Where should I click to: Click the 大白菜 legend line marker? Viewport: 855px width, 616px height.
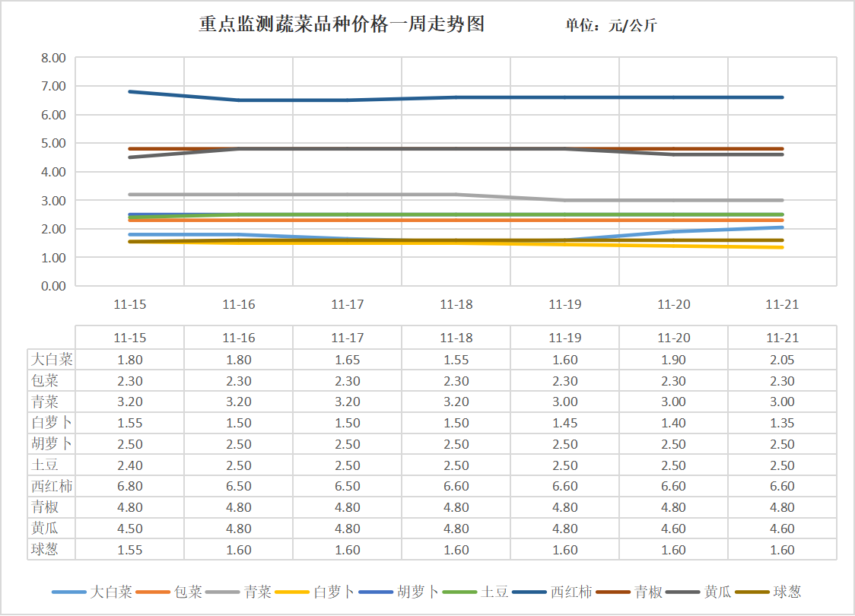click(68, 592)
